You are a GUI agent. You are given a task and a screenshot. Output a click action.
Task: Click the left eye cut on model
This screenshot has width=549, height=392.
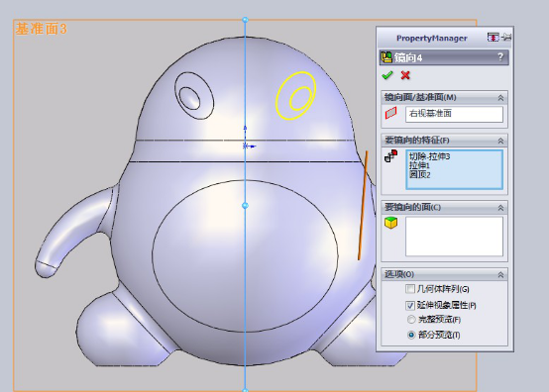coord(194,95)
